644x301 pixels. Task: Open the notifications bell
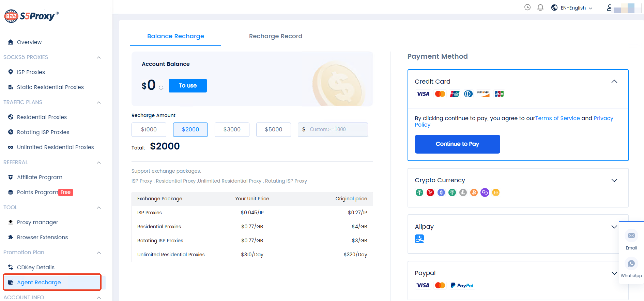coord(540,7)
